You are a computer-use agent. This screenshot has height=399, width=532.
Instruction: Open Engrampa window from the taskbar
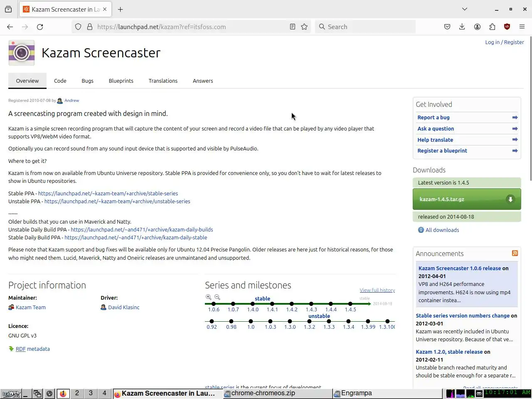[x=387, y=393]
